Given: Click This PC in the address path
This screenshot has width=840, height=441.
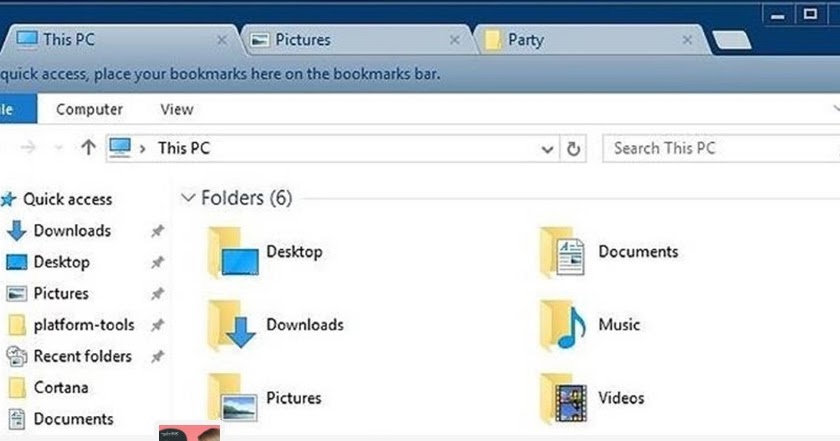Looking at the screenshot, I should [x=184, y=148].
